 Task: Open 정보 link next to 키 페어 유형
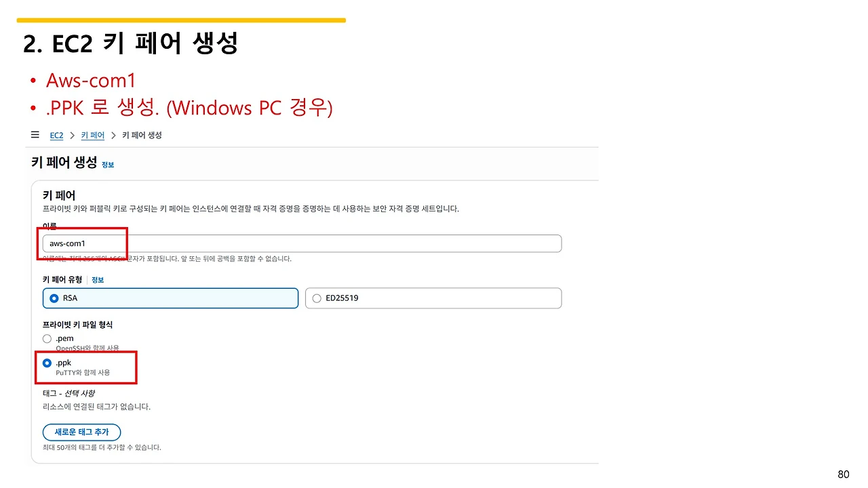98,280
